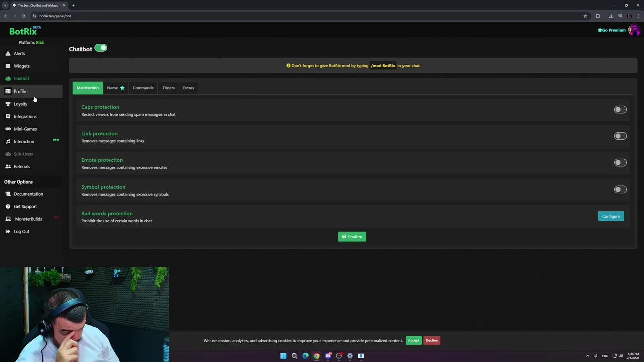The image size is (644, 362).
Task: Click the Go Premium link
Action: point(612,30)
